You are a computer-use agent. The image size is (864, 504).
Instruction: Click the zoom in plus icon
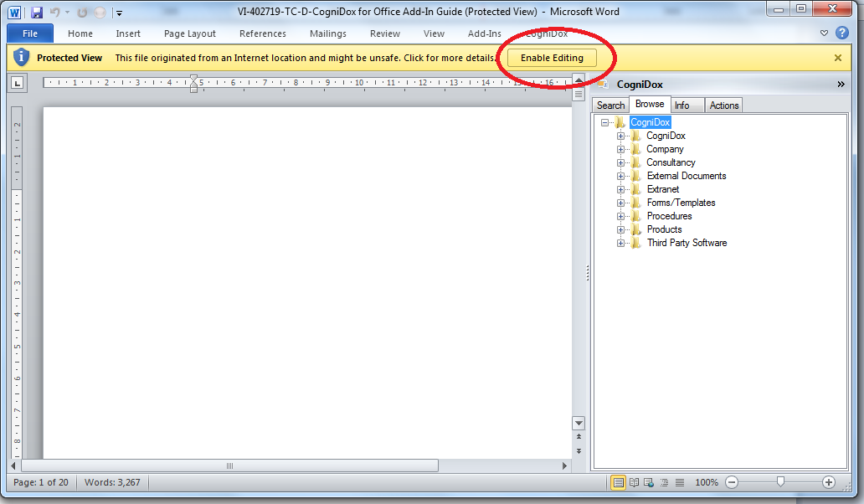(x=829, y=482)
